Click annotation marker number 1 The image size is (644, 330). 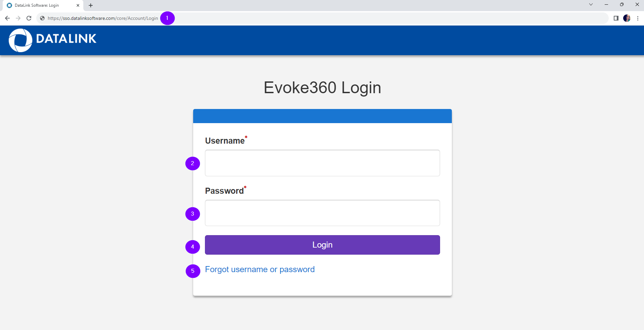click(167, 18)
